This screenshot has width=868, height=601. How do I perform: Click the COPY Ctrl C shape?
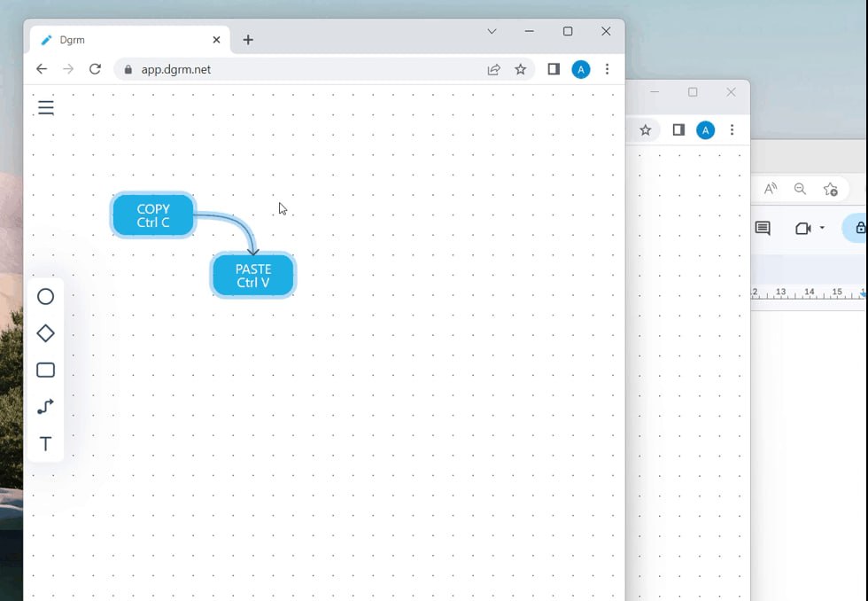(153, 215)
